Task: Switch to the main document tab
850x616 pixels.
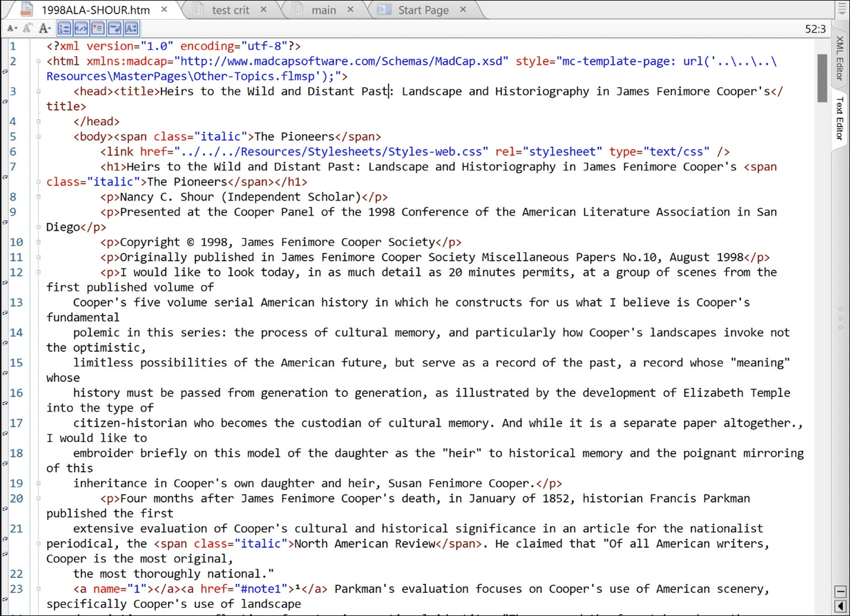Action: (x=323, y=10)
